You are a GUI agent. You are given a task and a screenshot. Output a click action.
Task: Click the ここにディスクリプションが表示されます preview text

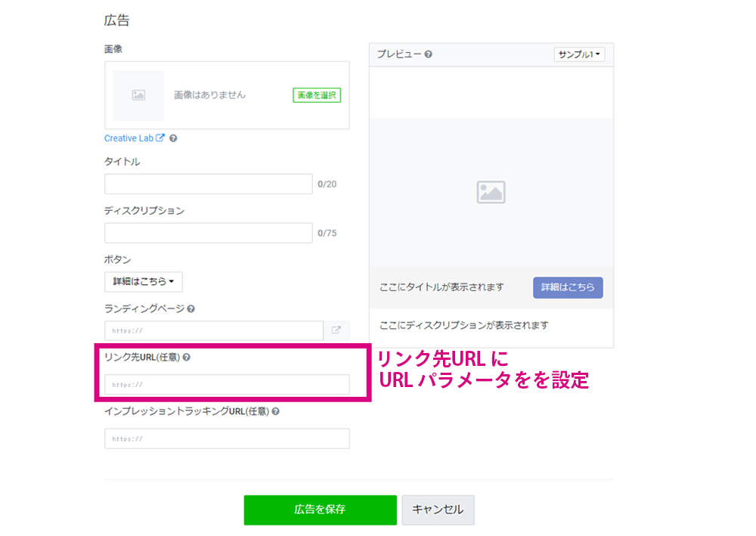pos(464,325)
